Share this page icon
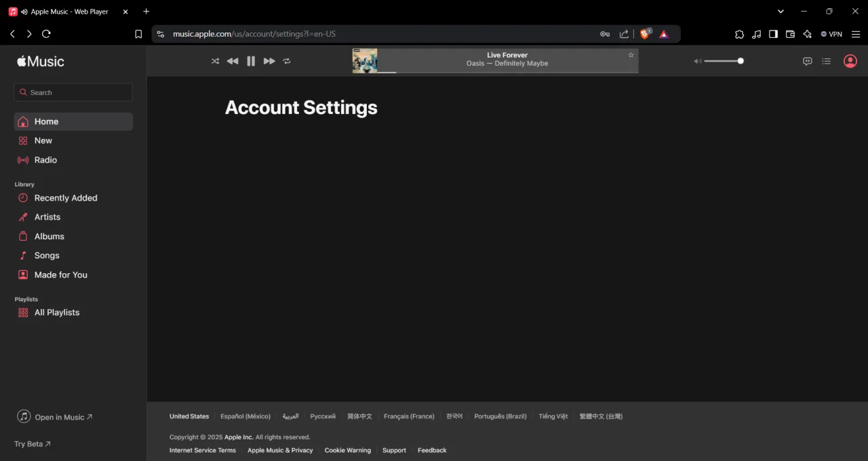Viewport: 868px width, 461px height. coord(624,34)
